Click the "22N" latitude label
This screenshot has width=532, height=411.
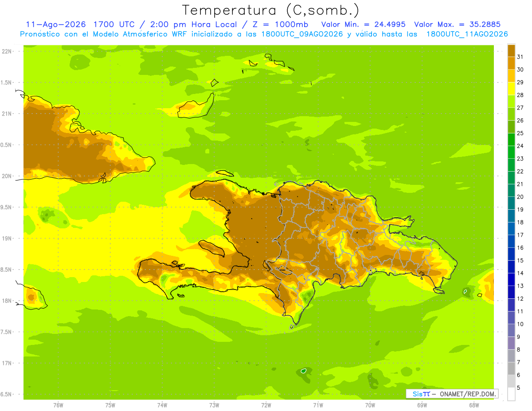(8, 51)
